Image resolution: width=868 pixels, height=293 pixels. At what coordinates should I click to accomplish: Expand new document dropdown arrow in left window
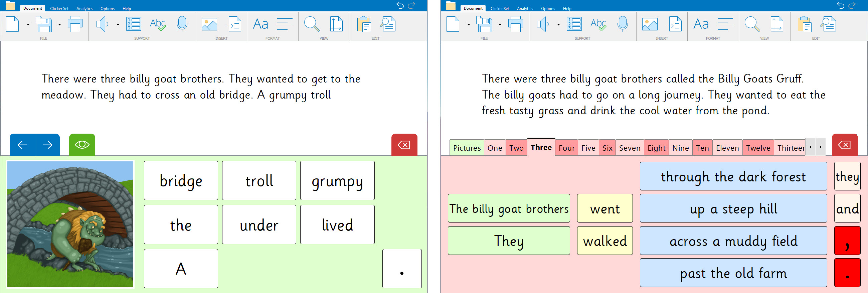(x=28, y=25)
